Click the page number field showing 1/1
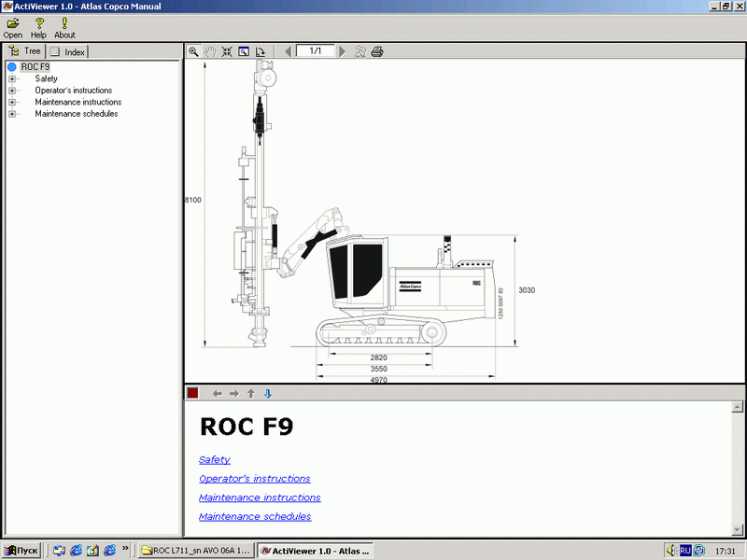Image resolution: width=747 pixels, height=560 pixels. tap(315, 51)
